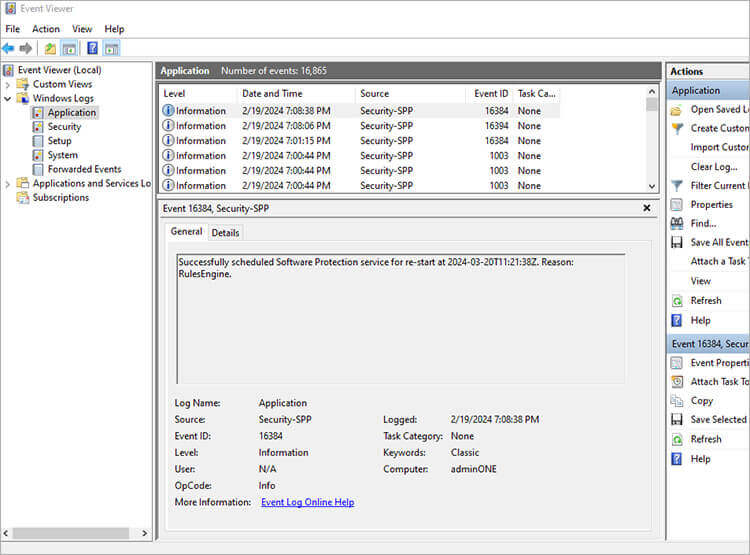Click the Save Selected Events floppy icon

(676, 420)
